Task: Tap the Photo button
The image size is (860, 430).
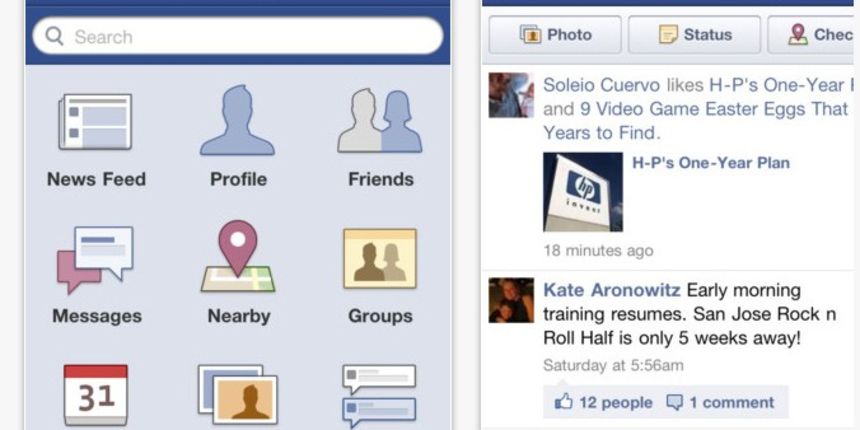Action: [555, 35]
